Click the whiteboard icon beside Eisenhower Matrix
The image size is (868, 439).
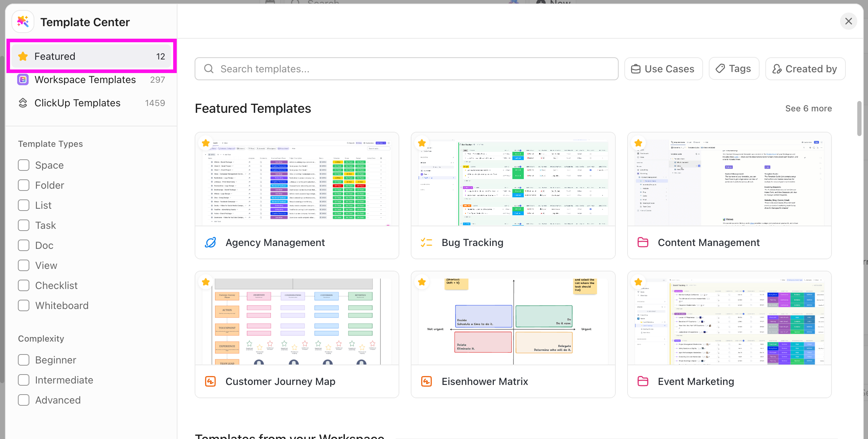click(426, 381)
